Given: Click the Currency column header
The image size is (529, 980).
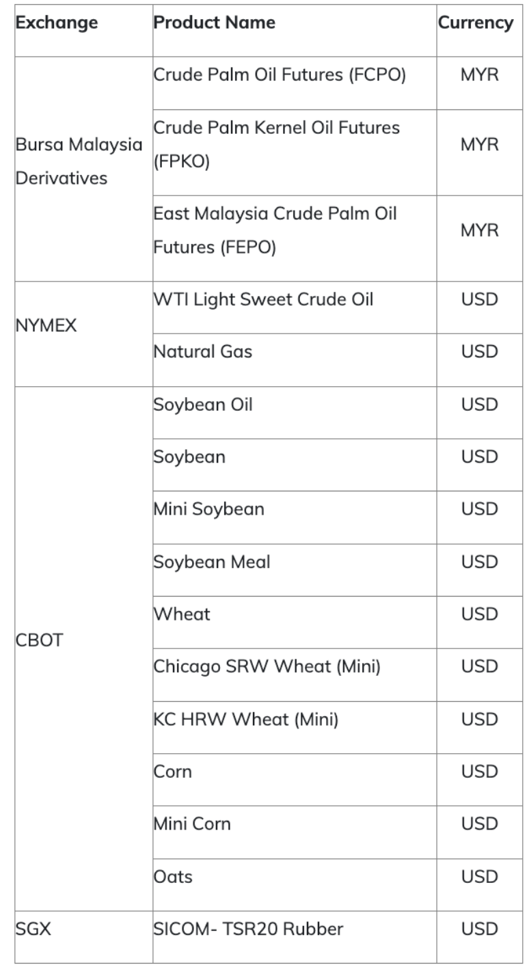Looking at the screenshot, I should click(x=475, y=23).
